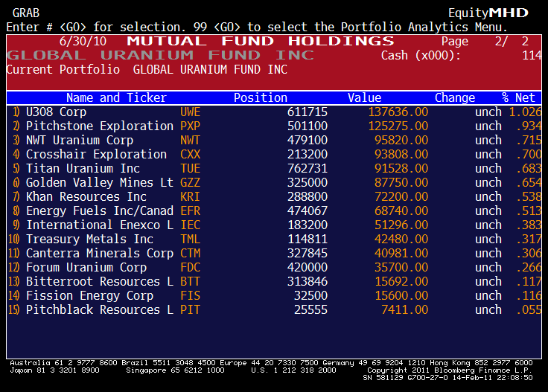This screenshot has height=392, width=548.
Task: Click the Cash (x000): label
Action: (x=421, y=55)
